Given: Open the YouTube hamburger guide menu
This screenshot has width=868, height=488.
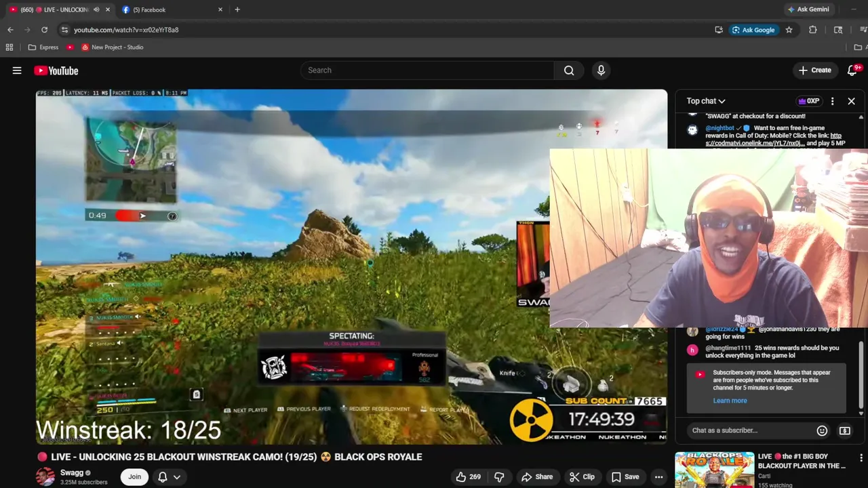Looking at the screenshot, I should pos(17,70).
